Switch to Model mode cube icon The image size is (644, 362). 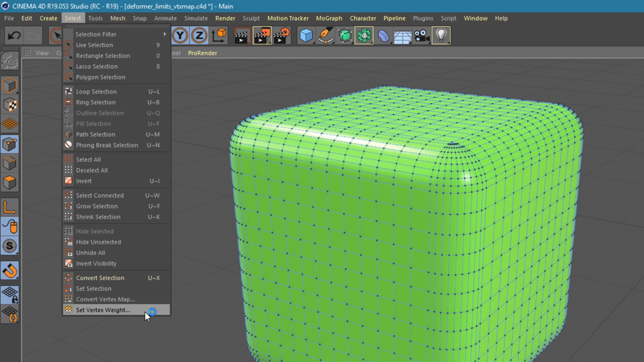[10, 85]
